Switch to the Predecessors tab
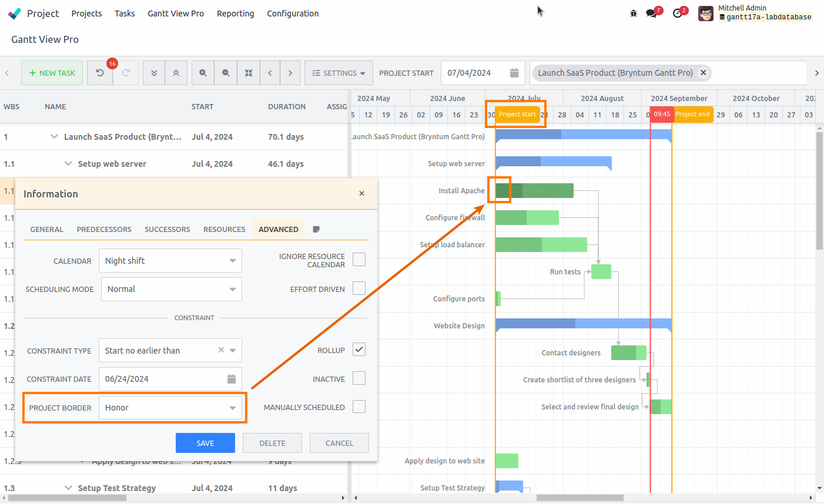The height and width of the screenshot is (504, 824). pyautogui.click(x=103, y=229)
